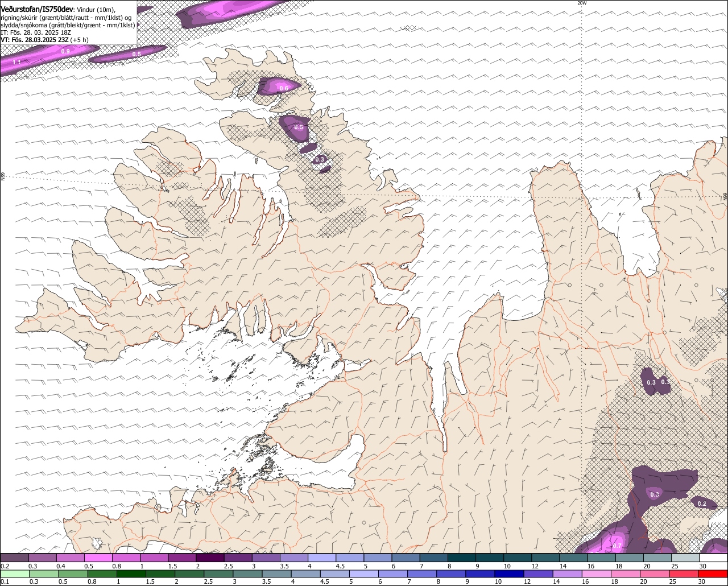
Task: Pick the light grey 25 swatch in the upper legend row
Action: coord(685,558)
